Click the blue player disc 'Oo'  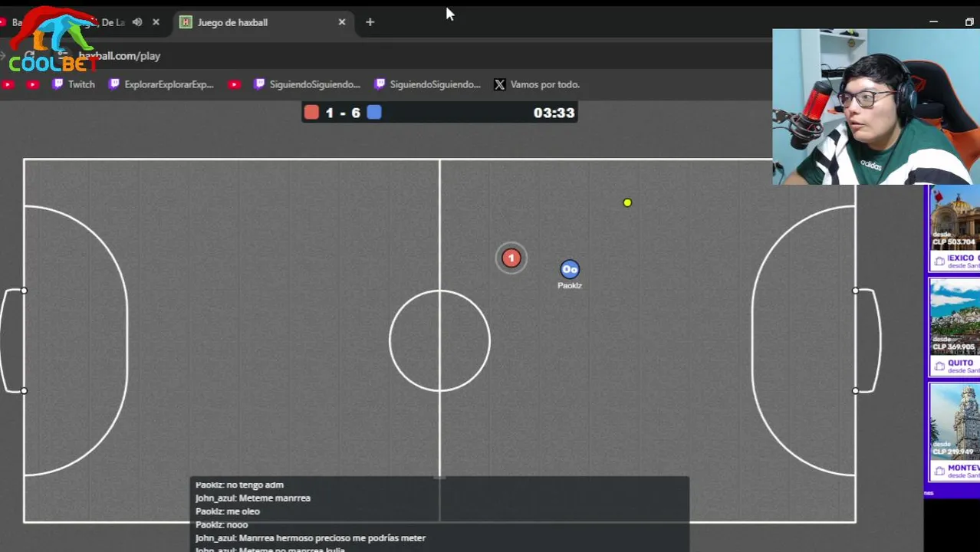click(570, 269)
